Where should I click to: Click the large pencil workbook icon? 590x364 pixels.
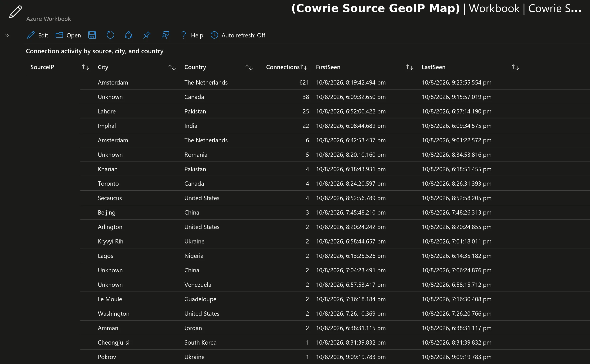coord(15,12)
